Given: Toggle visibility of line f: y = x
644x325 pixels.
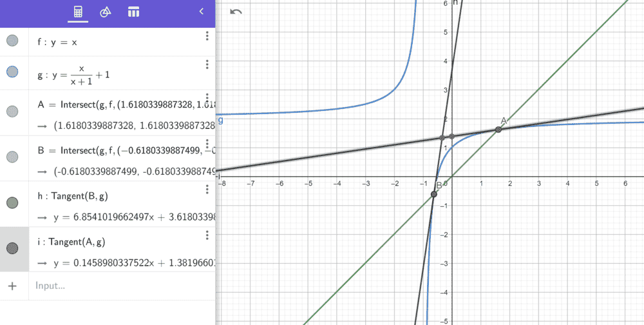Looking at the screenshot, I should tap(13, 41).
